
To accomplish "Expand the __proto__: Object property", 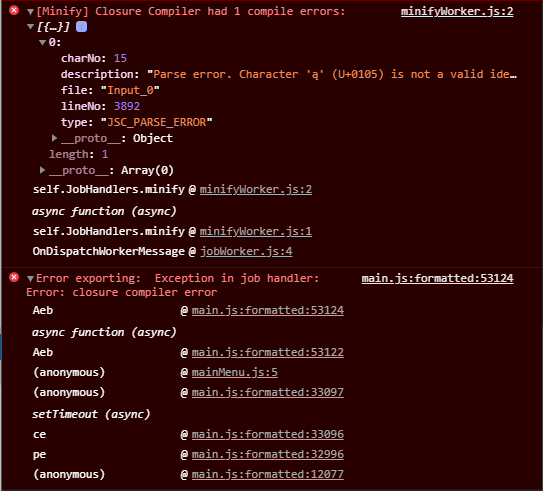I will pos(54,138).
